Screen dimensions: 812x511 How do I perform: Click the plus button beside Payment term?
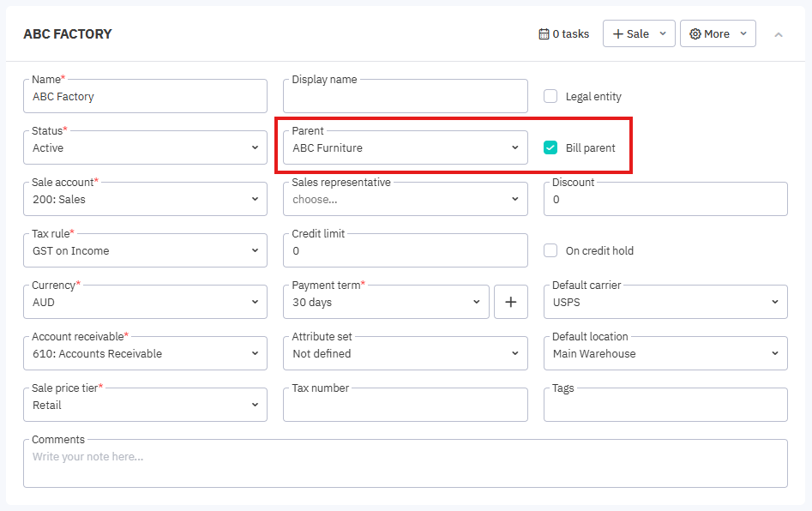[511, 302]
